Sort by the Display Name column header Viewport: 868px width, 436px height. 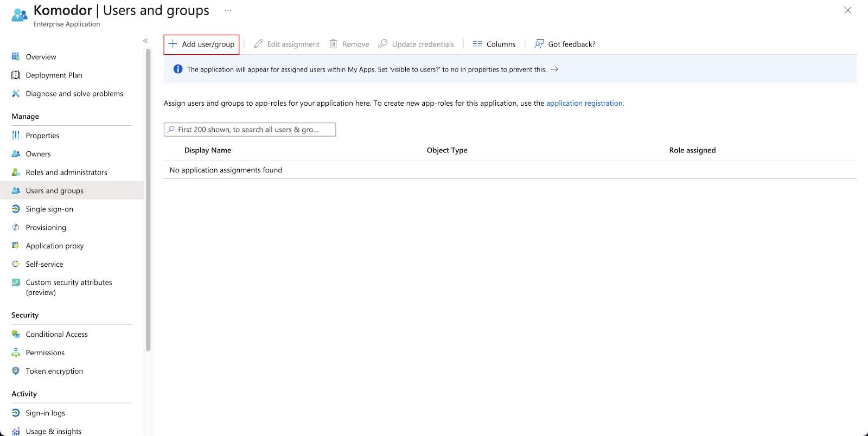[208, 150]
